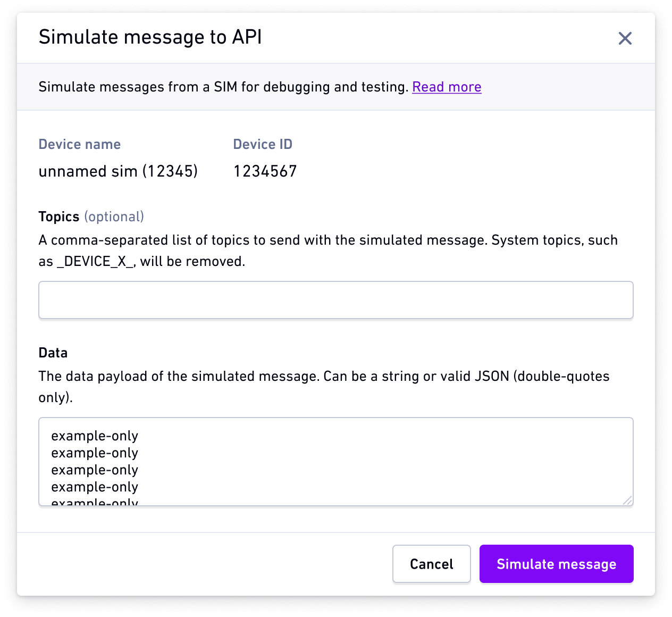Focus the Topics input field
Image resolution: width=672 pixels, height=617 pixels.
coord(335,299)
